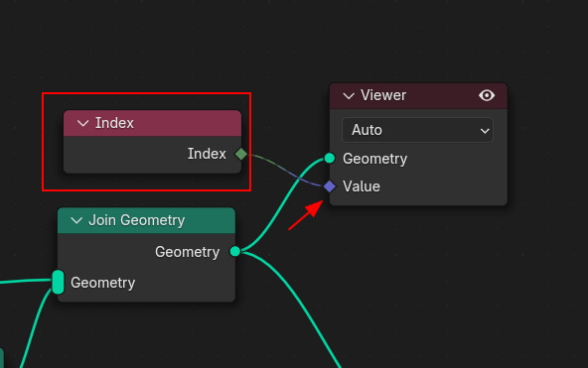The height and width of the screenshot is (368, 588).
Task: Click the Viewer Geometry input socket
Action: [330, 159]
